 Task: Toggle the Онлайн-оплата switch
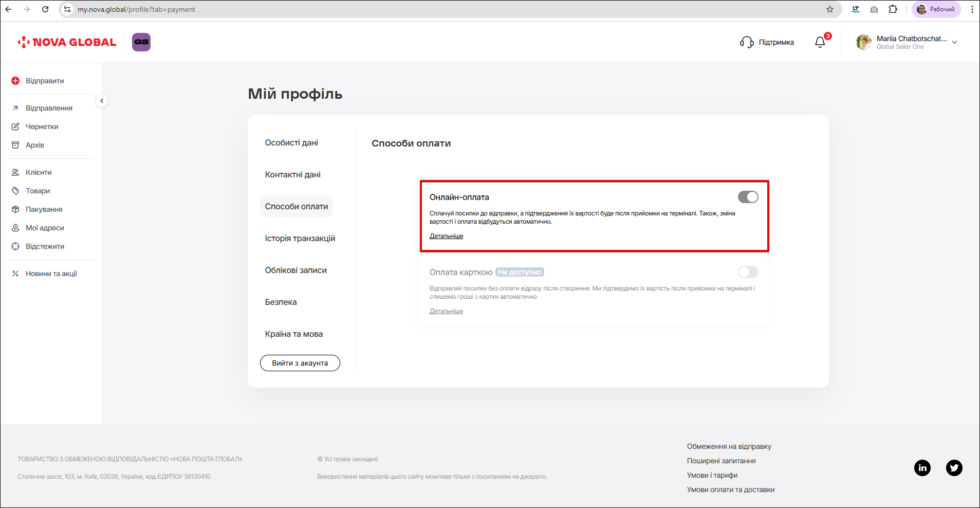click(x=748, y=197)
